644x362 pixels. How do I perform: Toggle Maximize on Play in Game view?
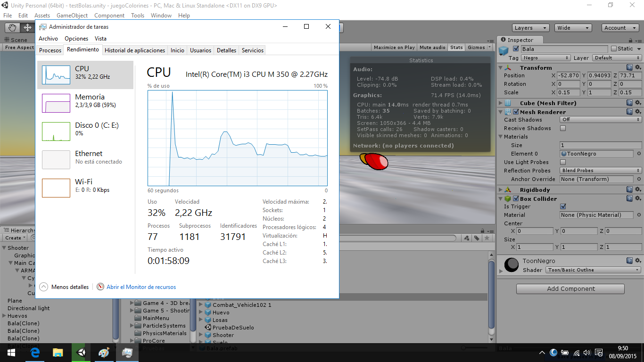[x=394, y=47]
